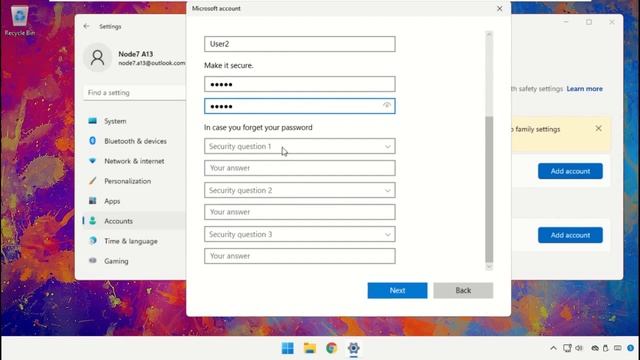
Task: Select Accounts in Settings sidebar
Action: 135,221
